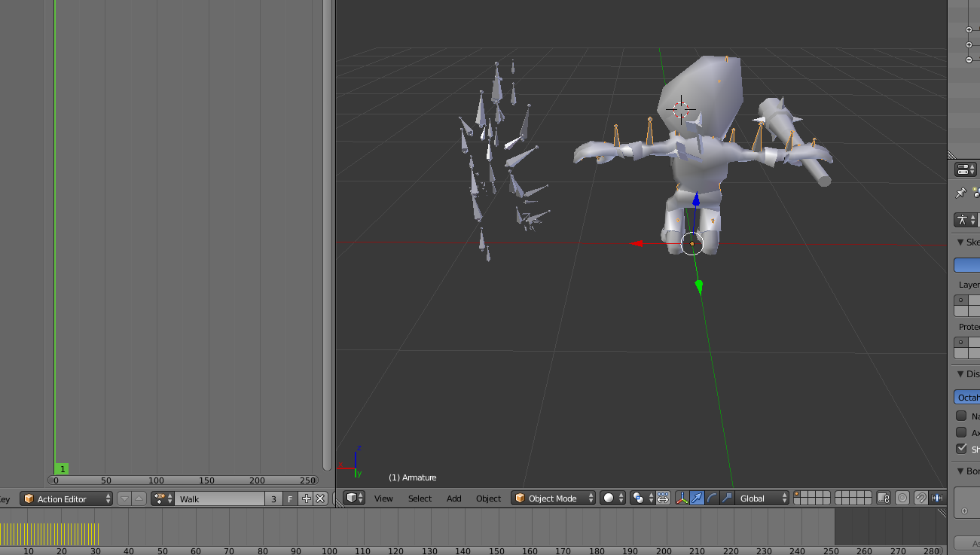Toggle first armature layer under Layers
The image size is (980, 555).
tap(960, 300)
